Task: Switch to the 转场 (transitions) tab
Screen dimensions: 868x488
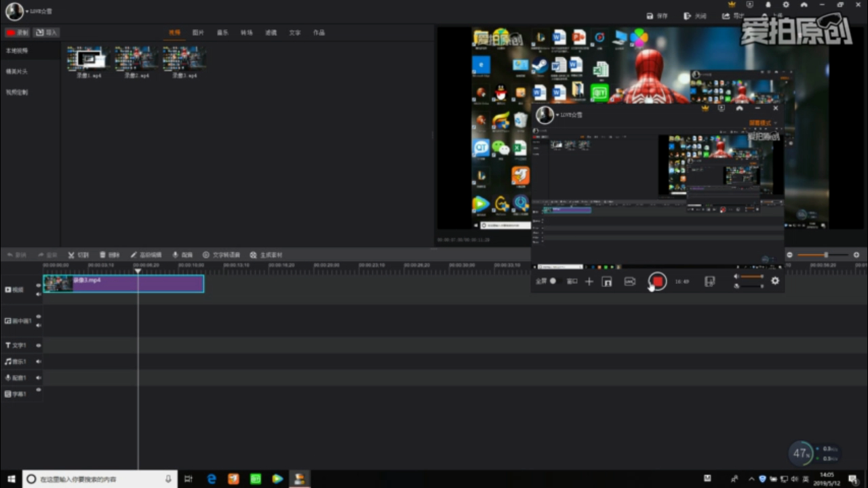Action: 247,33
